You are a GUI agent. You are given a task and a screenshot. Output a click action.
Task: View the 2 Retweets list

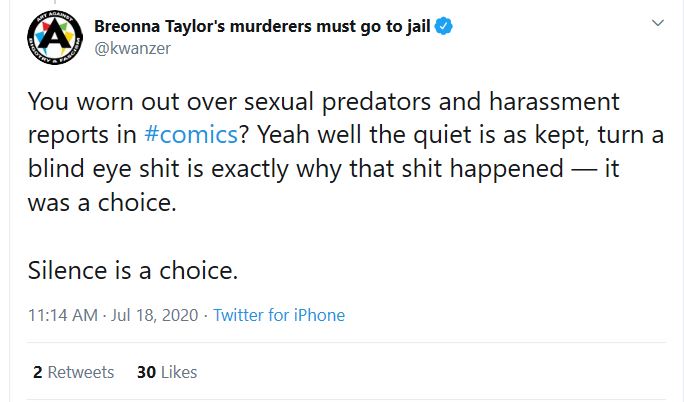(x=73, y=372)
